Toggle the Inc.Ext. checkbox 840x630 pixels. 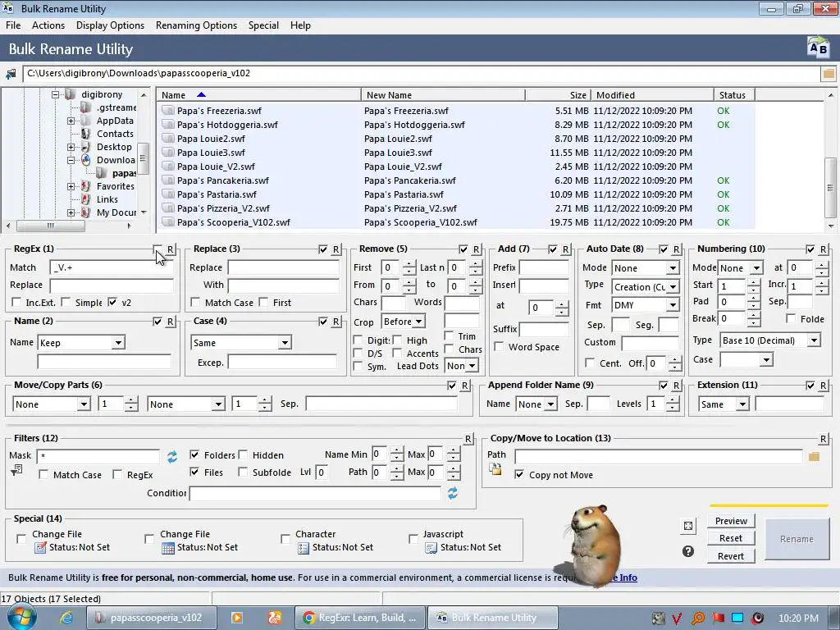(16, 303)
